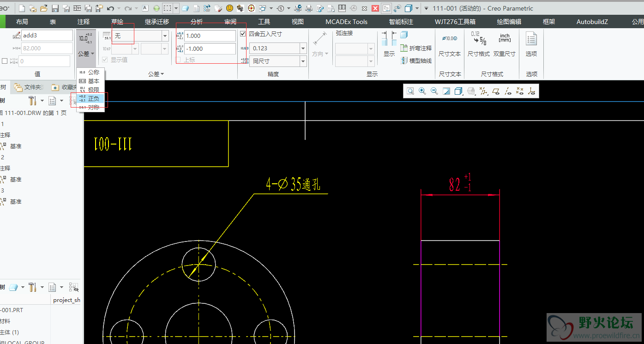Viewport: 644px width, 344px height.
Task: Click the Open folder icon
Action: click(x=44, y=8)
